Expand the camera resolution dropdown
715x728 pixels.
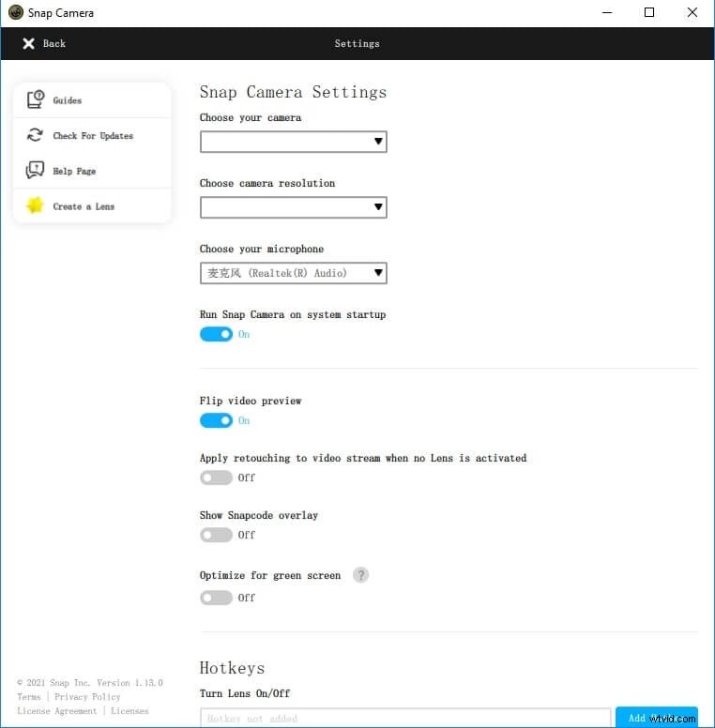pyautogui.click(x=293, y=207)
